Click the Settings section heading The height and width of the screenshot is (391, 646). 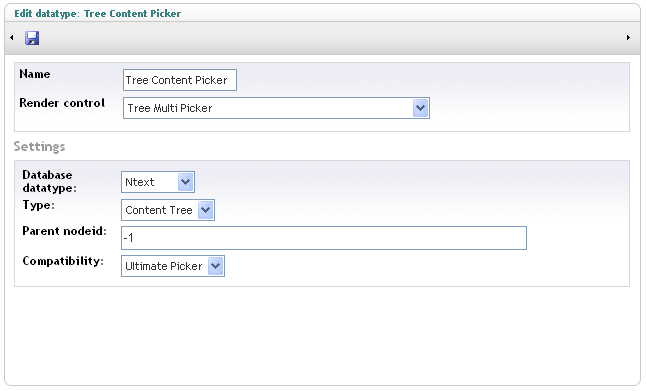[x=40, y=147]
